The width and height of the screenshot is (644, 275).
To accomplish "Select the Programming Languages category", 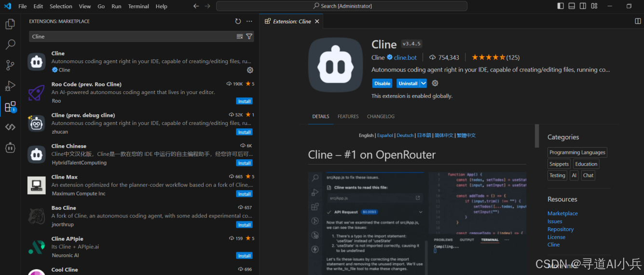I will [x=577, y=152].
